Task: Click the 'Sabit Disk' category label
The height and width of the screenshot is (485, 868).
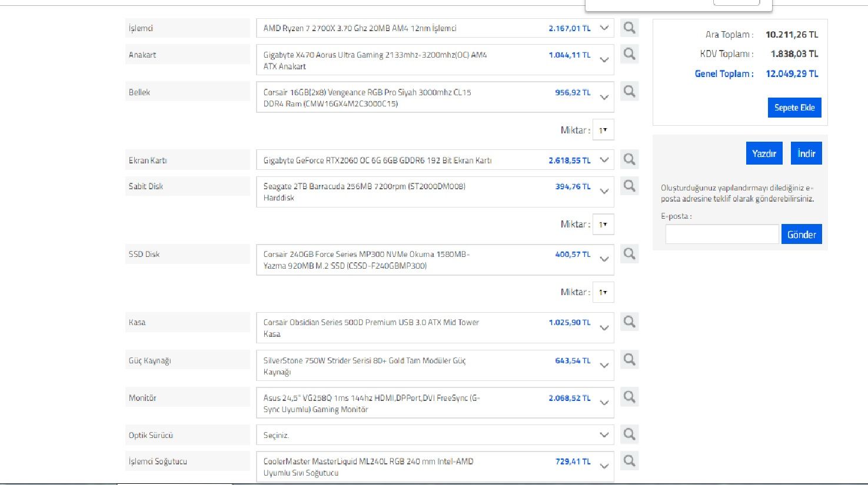Action: point(146,186)
